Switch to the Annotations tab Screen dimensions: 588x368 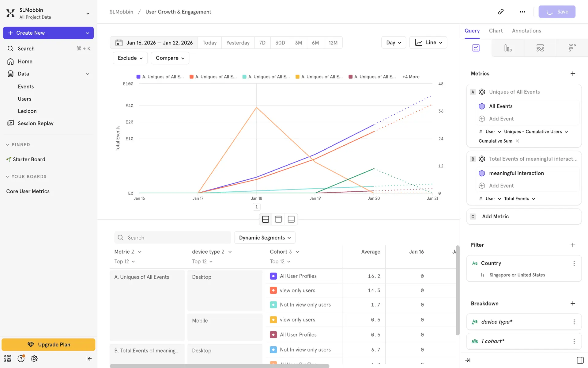(526, 31)
